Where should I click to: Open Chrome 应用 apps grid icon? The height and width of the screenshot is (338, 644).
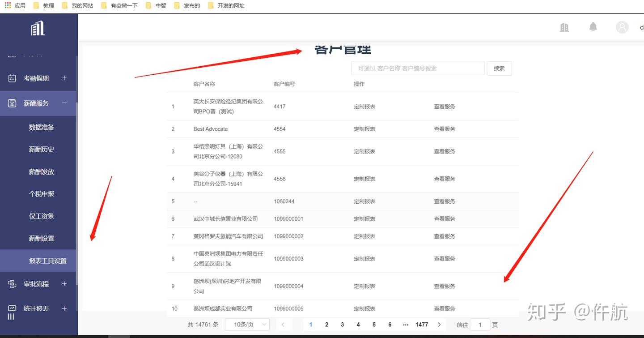pyautogui.click(x=8, y=5)
